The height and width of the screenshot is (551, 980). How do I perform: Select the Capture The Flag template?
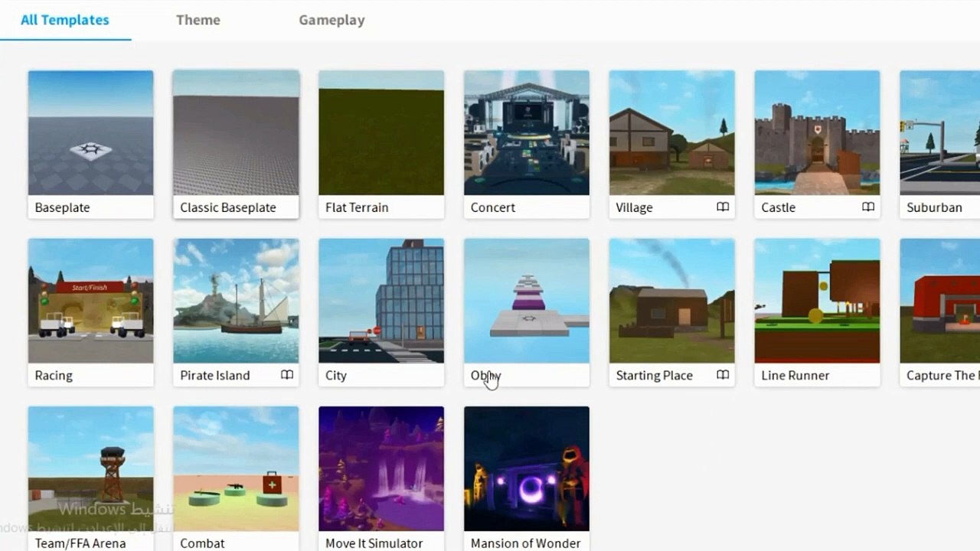click(x=940, y=312)
